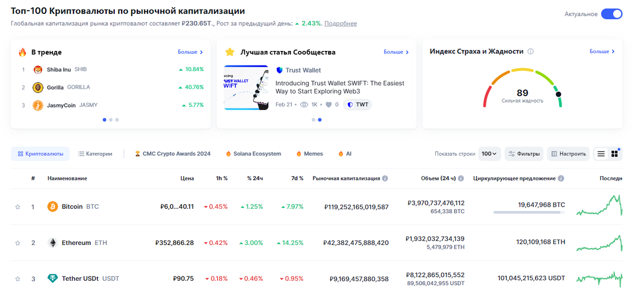Viewport: 644px width, 291px height.
Task: Sort by Цена column header
Action: [187, 178]
